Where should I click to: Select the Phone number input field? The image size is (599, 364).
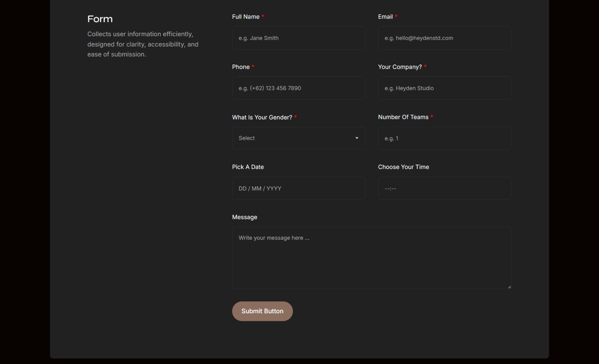pos(299,88)
